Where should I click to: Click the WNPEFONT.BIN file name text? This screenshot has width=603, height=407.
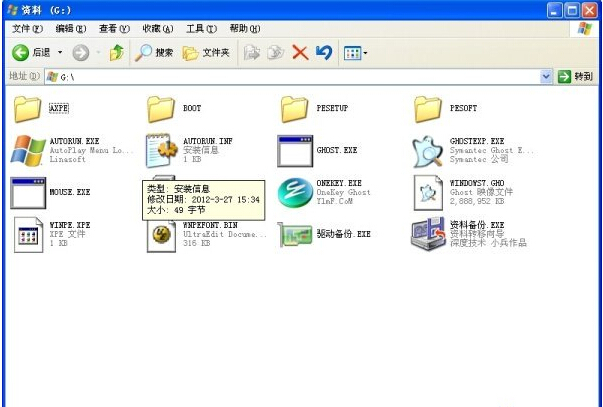210,225
